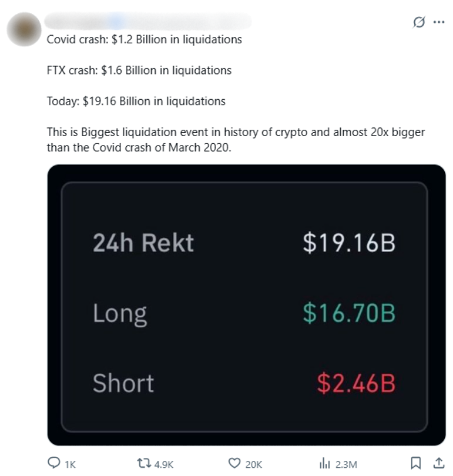This screenshot has height=476, width=453.
Task: Open view analytics bar chart icon
Action: 324,463
